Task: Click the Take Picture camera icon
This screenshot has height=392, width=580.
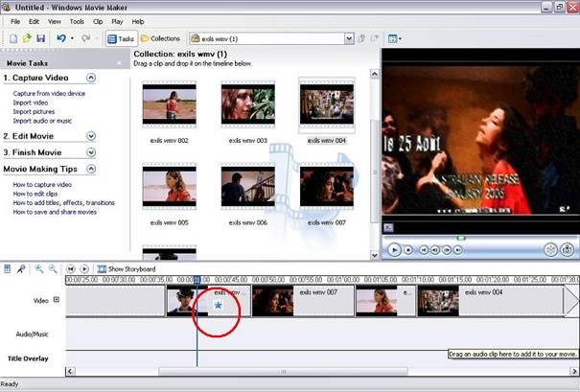Action: pos(567,250)
